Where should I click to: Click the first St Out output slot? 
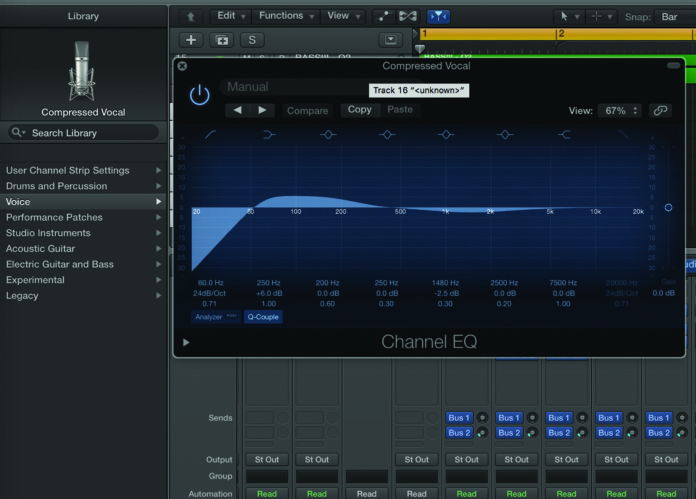coord(267,459)
